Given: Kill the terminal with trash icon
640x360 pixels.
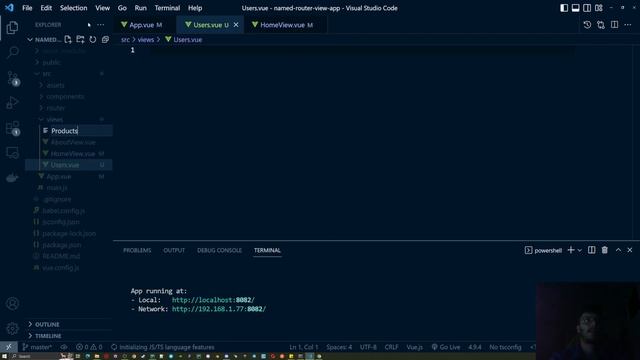Looking at the screenshot, I should (604, 250).
